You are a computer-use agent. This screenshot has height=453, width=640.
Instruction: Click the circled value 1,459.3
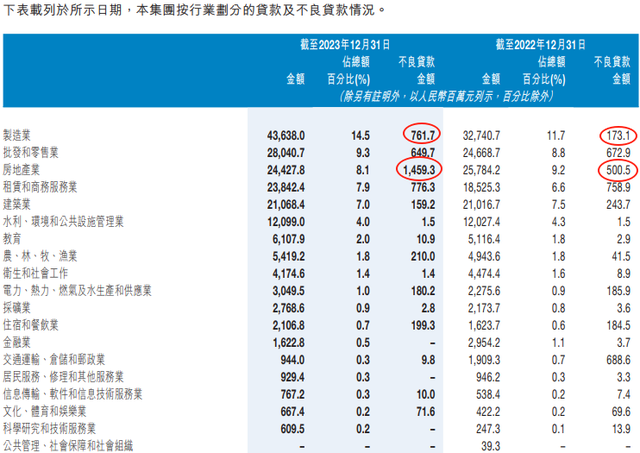(419, 170)
